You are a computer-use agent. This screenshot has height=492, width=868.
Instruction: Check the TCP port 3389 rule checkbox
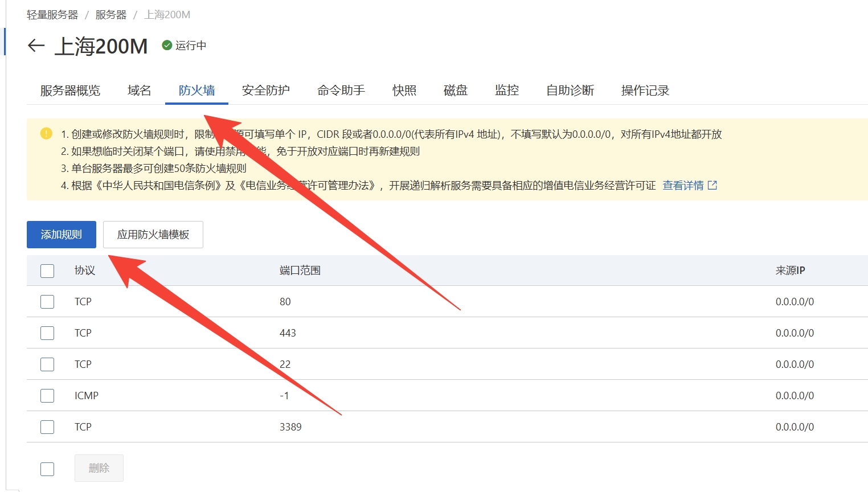pos(47,427)
